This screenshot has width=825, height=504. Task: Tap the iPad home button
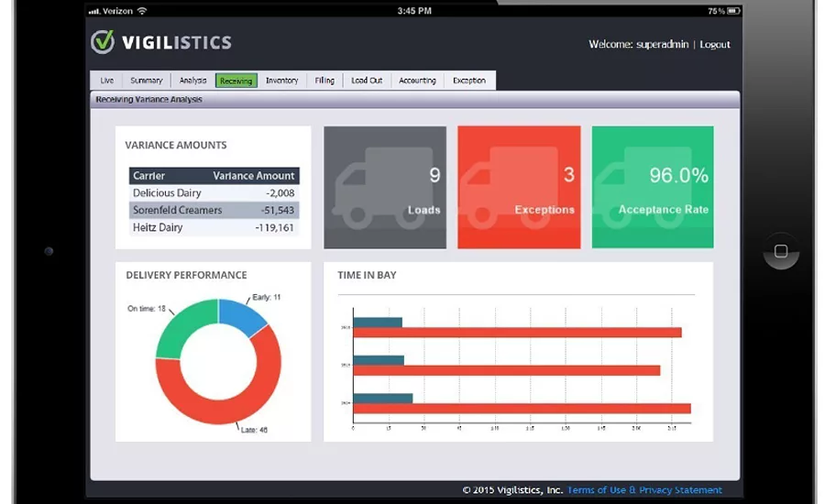(x=781, y=251)
